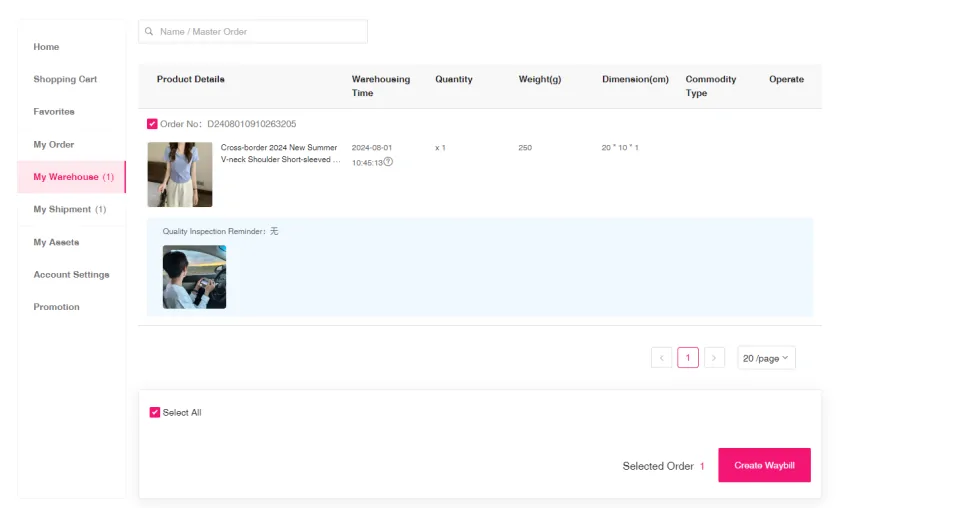Open My Shipment (1) in sidebar
The height and width of the screenshot is (508, 970).
(70, 209)
